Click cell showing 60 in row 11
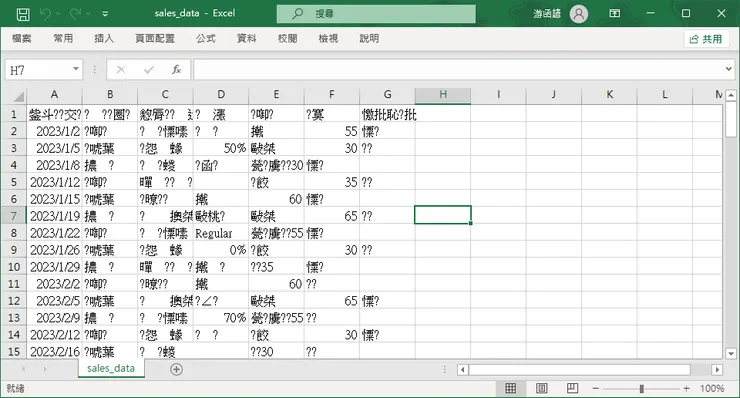 [x=276, y=284]
